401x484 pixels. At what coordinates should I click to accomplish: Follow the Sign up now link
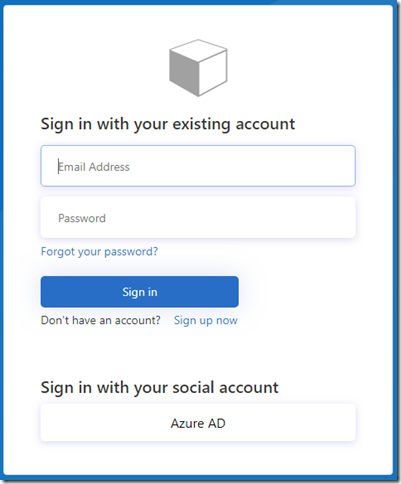(x=206, y=320)
